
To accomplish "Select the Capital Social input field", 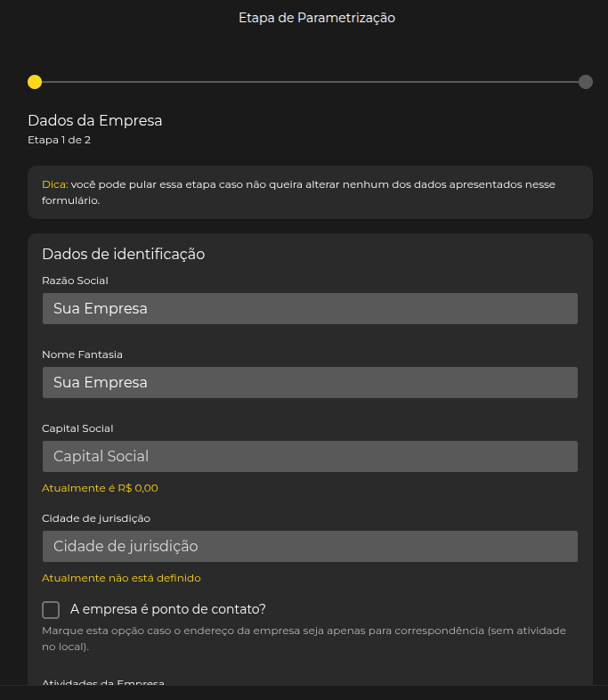I will click(x=310, y=456).
